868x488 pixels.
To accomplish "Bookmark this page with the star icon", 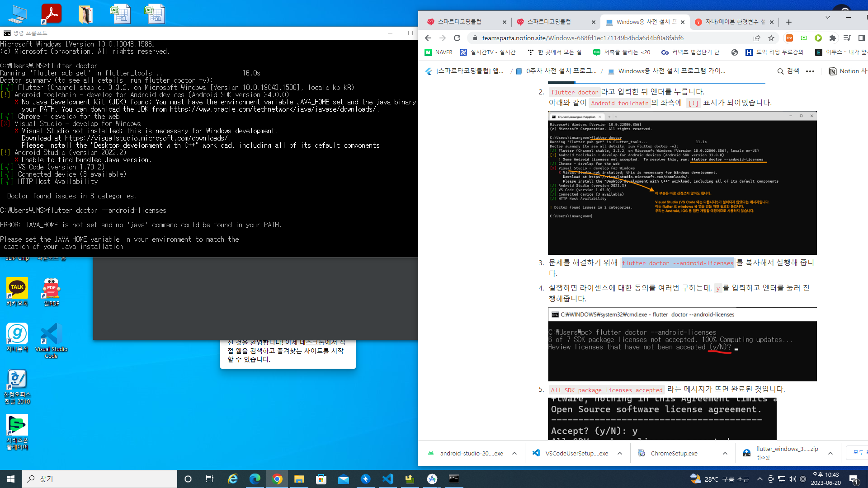I will click(x=771, y=38).
